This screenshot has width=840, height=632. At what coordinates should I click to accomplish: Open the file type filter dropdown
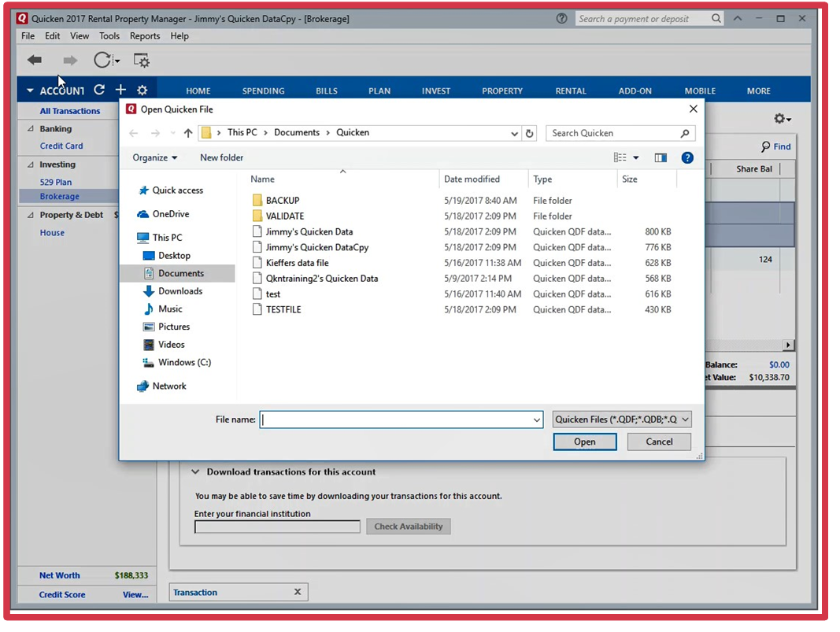click(x=622, y=419)
